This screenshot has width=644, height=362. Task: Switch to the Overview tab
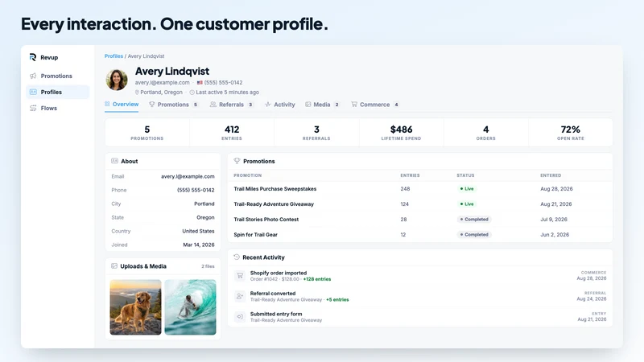(x=122, y=105)
